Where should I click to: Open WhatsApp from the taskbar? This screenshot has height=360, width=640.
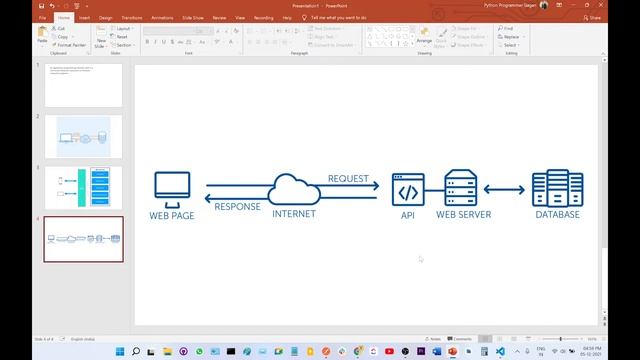[x=199, y=351]
